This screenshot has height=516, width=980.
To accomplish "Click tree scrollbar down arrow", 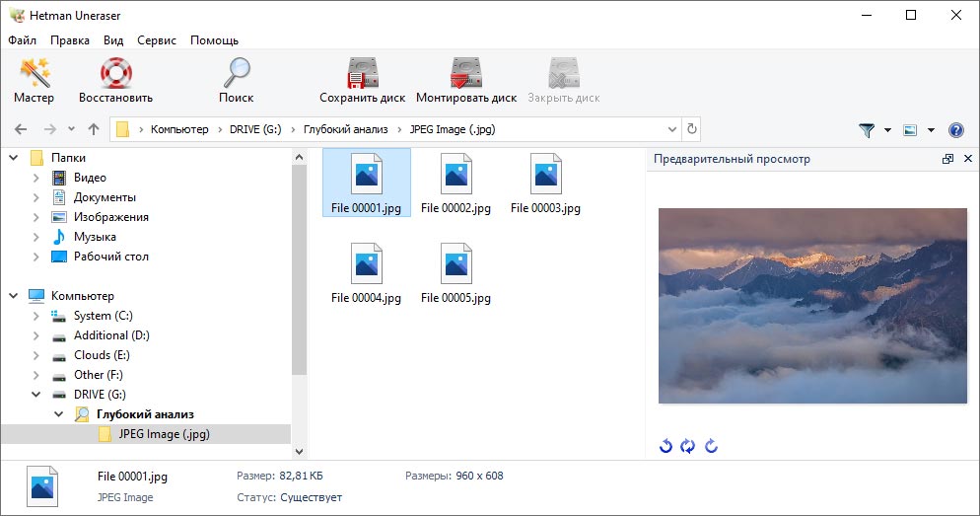I will tap(299, 452).
